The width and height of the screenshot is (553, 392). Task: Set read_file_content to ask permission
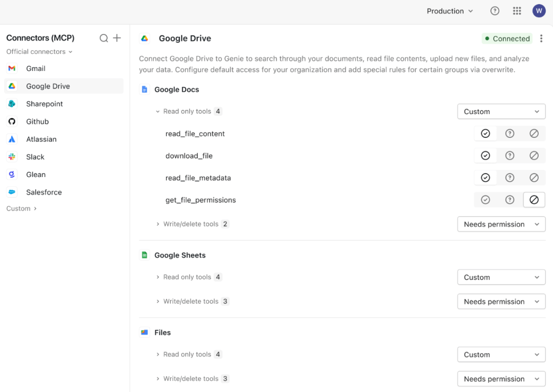tap(510, 134)
